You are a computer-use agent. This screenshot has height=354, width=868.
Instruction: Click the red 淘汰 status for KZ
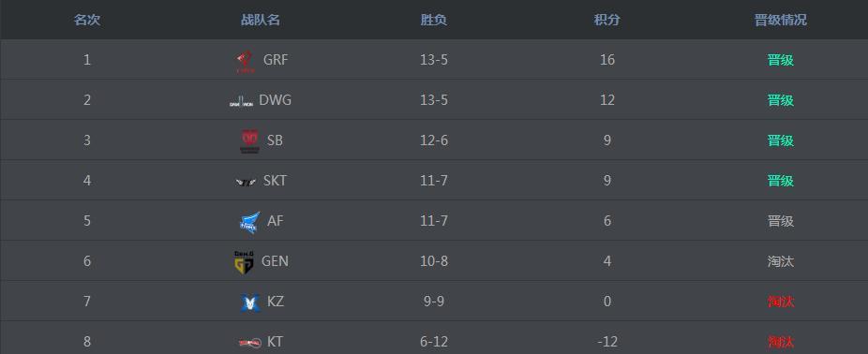pyautogui.click(x=781, y=302)
